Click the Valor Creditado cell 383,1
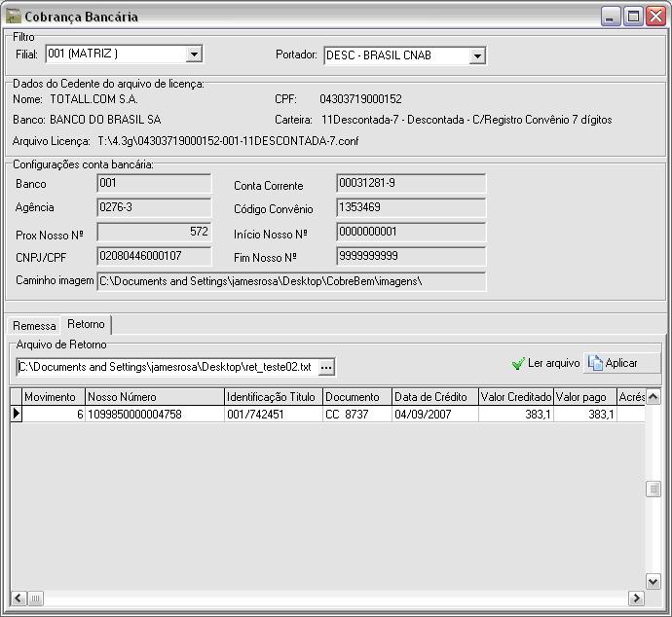Viewport: 672px width, 617px height. click(x=516, y=415)
